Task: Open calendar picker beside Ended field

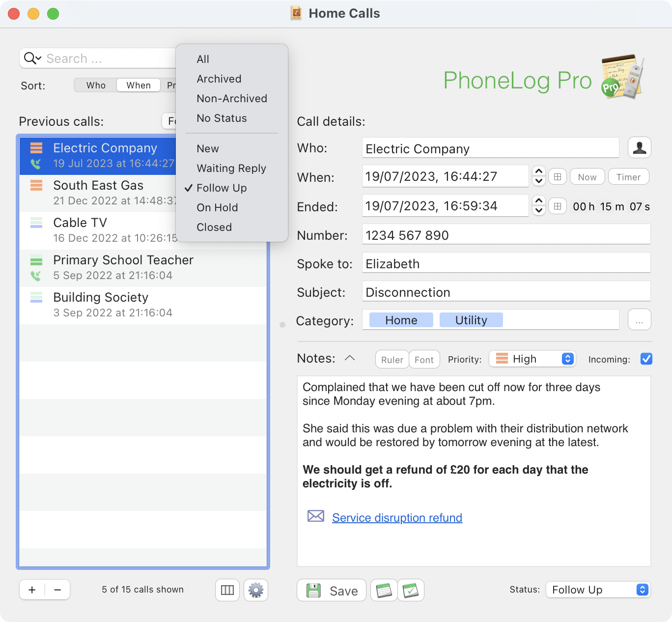Action: (558, 206)
